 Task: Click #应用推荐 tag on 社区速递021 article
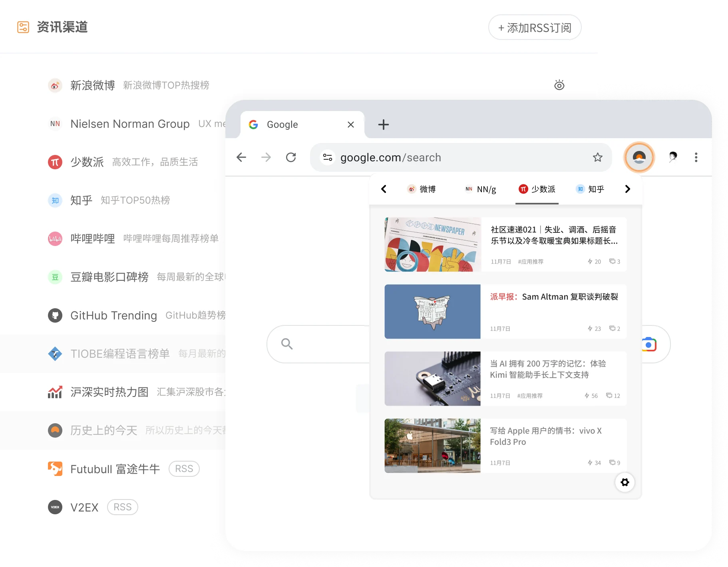(x=531, y=262)
